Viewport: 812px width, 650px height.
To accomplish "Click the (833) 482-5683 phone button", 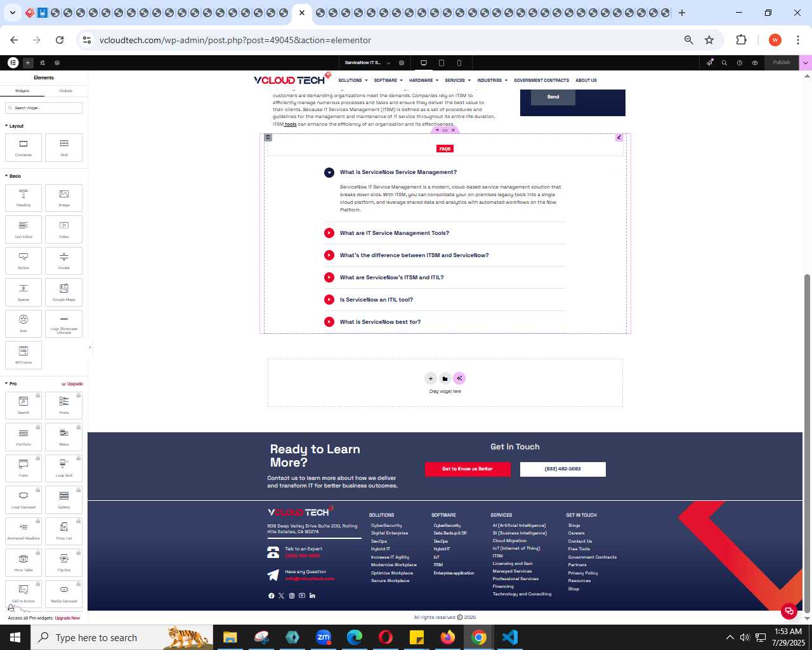I will point(563,469).
